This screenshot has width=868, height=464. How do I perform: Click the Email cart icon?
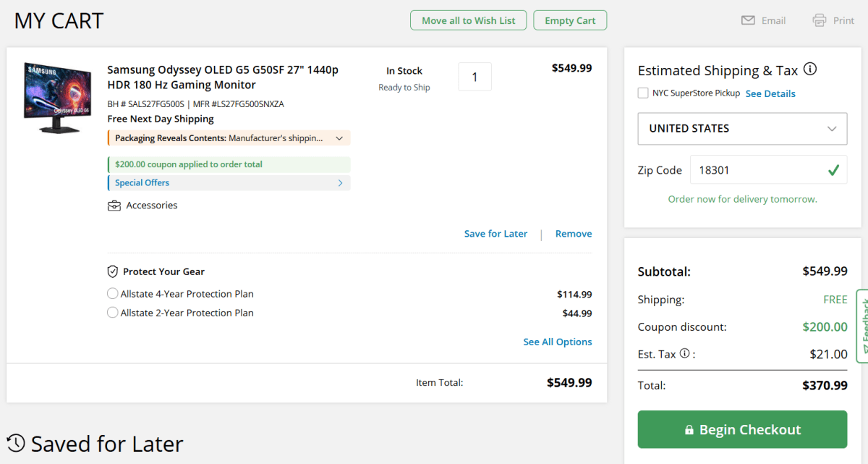click(747, 20)
